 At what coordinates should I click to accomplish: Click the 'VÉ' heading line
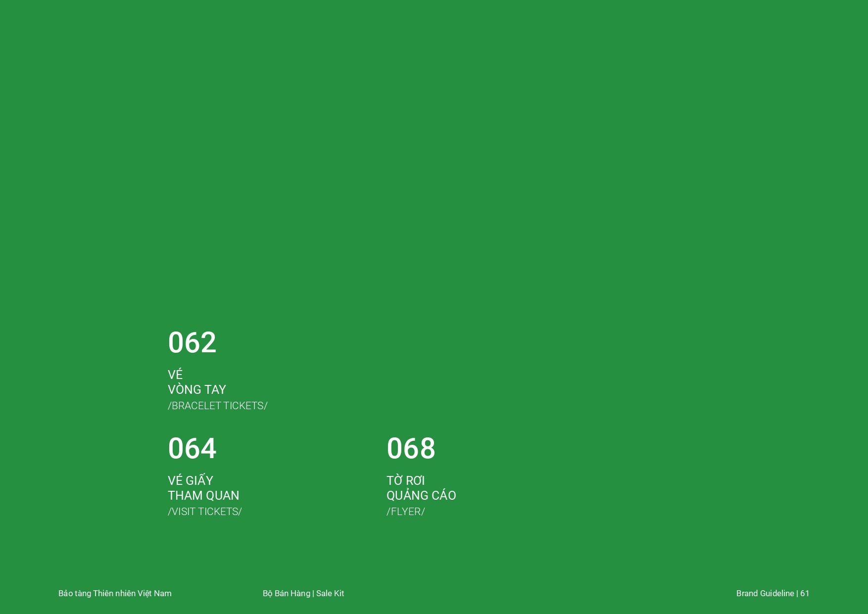click(175, 374)
